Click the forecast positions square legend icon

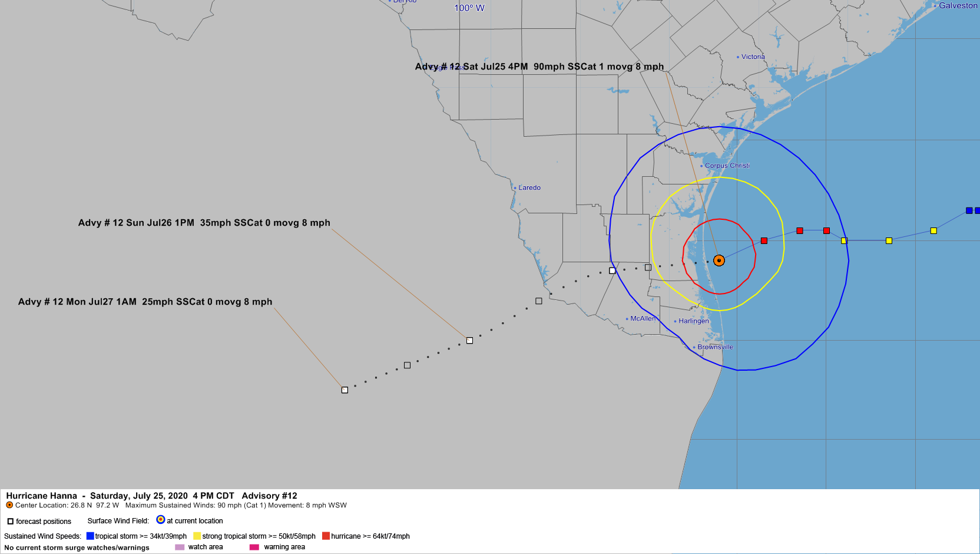pos(10,522)
